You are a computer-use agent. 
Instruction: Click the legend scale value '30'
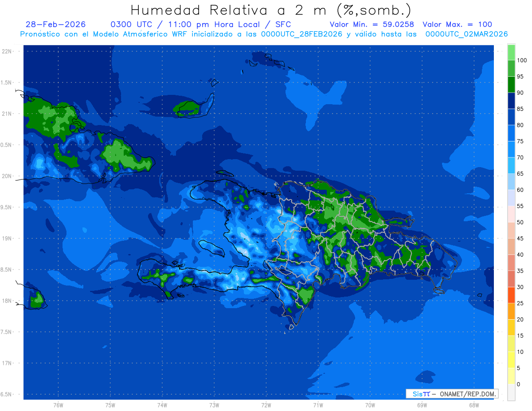click(x=520, y=287)
